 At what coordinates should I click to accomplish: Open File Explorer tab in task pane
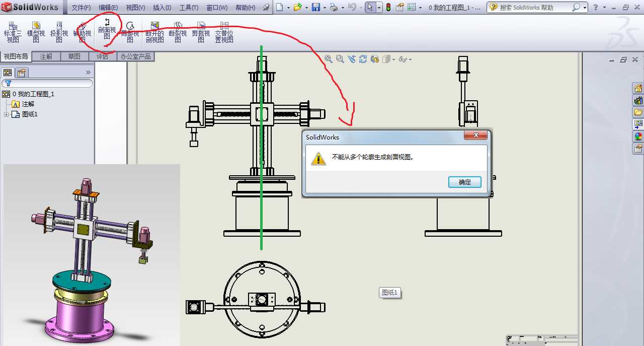638,112
